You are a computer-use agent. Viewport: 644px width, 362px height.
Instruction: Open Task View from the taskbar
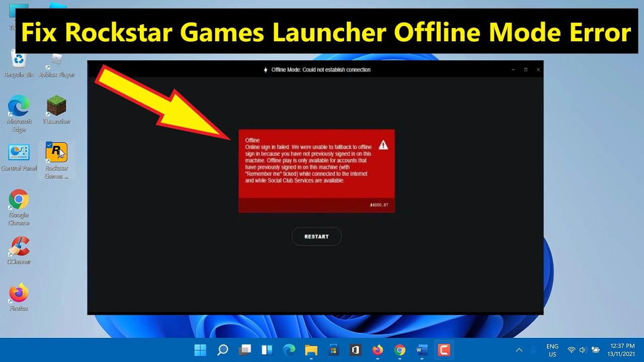245,350
